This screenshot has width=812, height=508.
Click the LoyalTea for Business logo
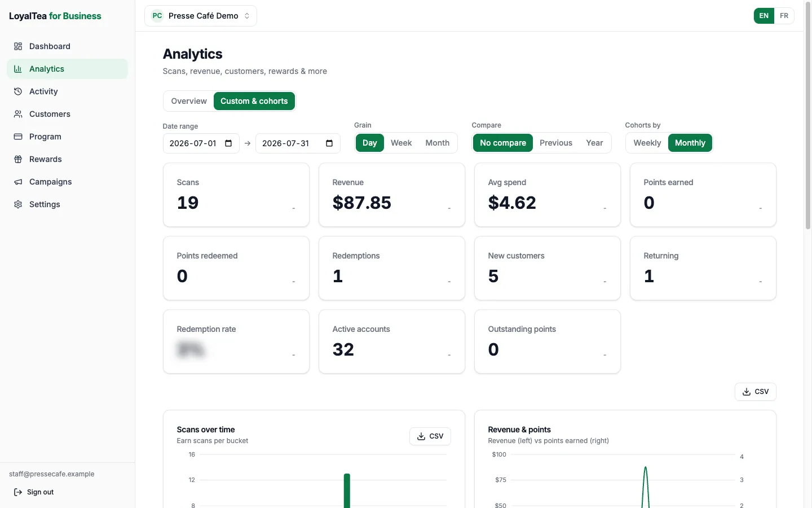pos(55,16)
